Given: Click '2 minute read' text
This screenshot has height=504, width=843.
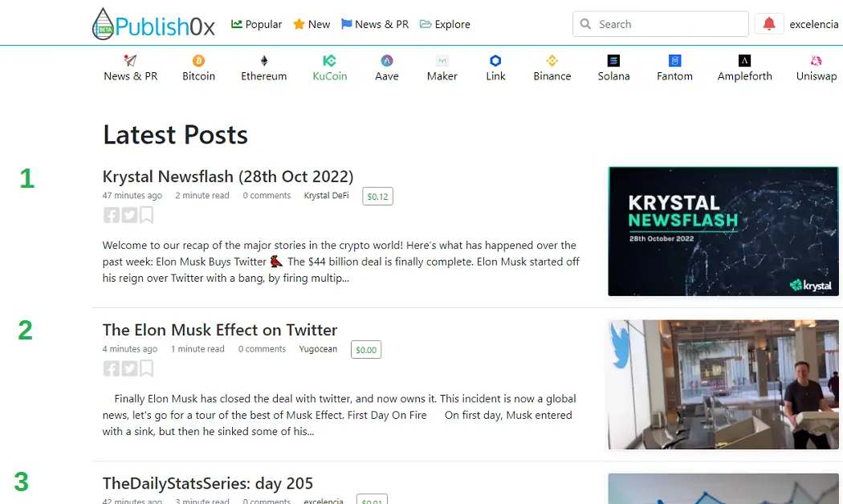Looking at the screenshot, I should pyautogui.click(x=202, y=196).
